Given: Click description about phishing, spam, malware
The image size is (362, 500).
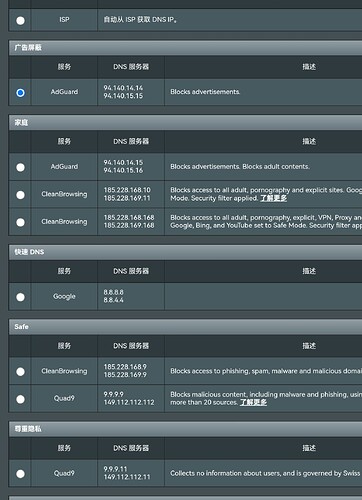Looking at the screenshot, I should [x=266, y=371].
